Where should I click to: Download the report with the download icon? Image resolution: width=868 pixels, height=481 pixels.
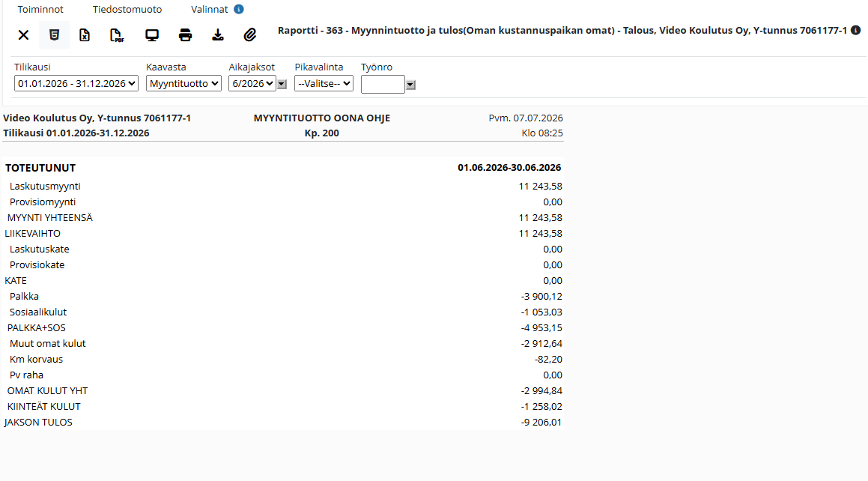point(217,35)
